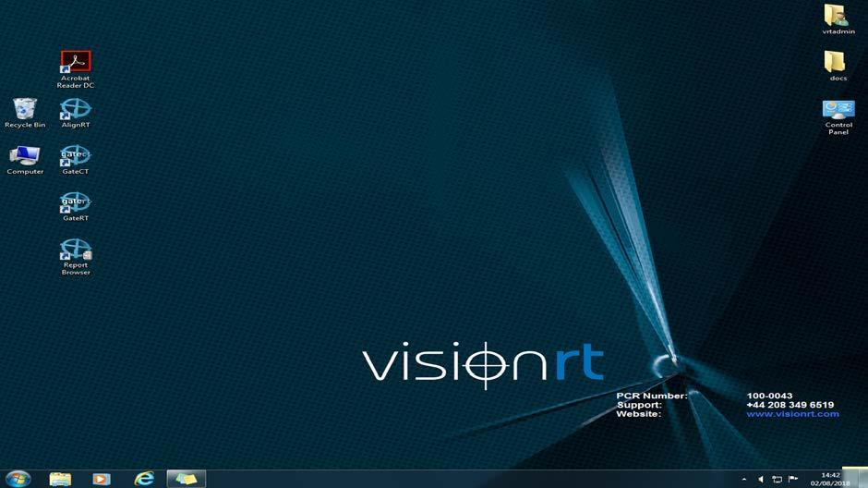Show hidden system tray icons
Screen dimensions: 868x488
coord(744,479)
